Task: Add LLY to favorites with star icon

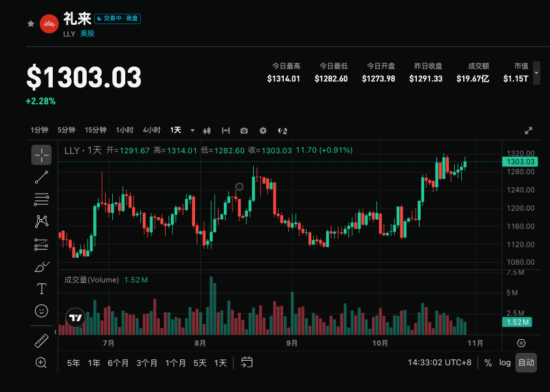Action: point(31,23)
